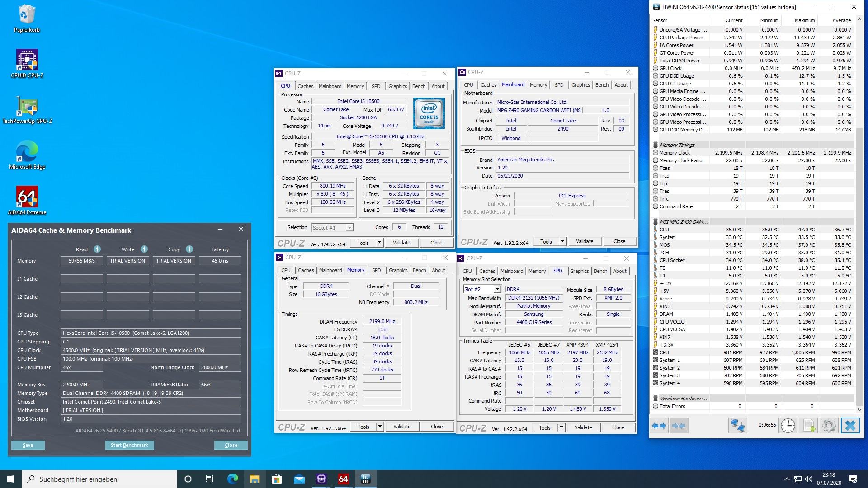
Task: Click the info icon next to Read
Action: 97,249
